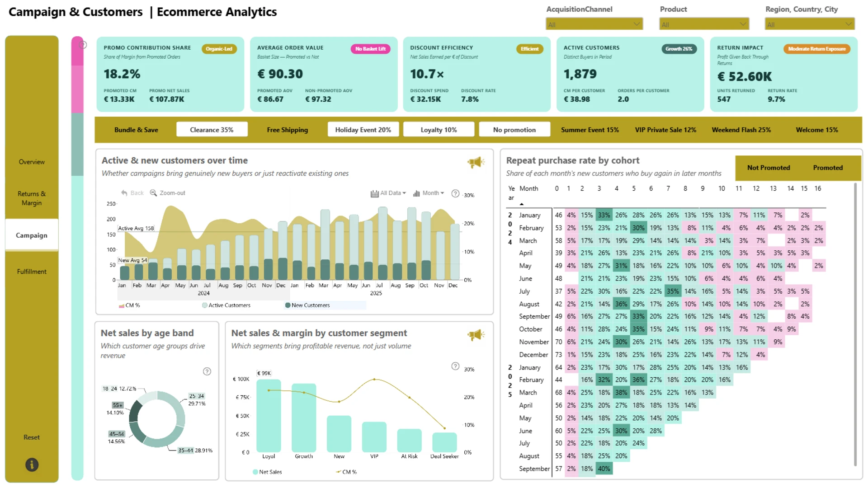Open help icon beside Month selector
Viewport: 868px width, 488px height.
pos(455,193)
